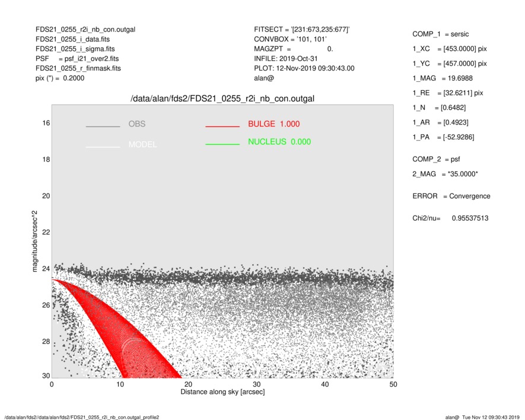Click the 2_MAG = *35.0000* line

(445, 174)
